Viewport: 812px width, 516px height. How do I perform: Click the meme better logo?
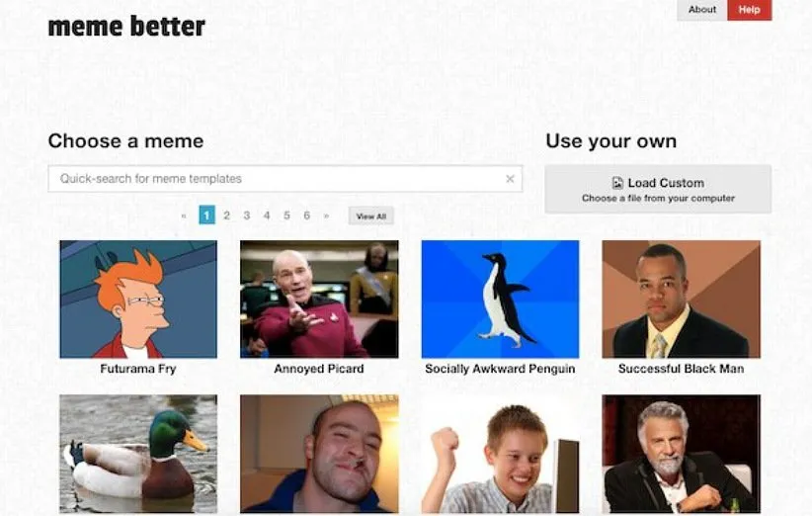coord(126,27)
